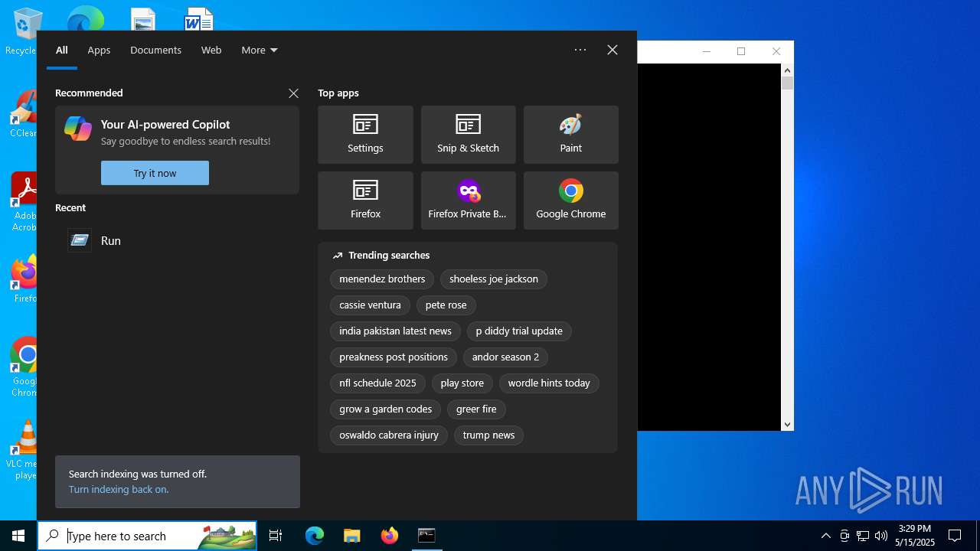Open notification center icon

pyautogui.click(x=955, y=536)
